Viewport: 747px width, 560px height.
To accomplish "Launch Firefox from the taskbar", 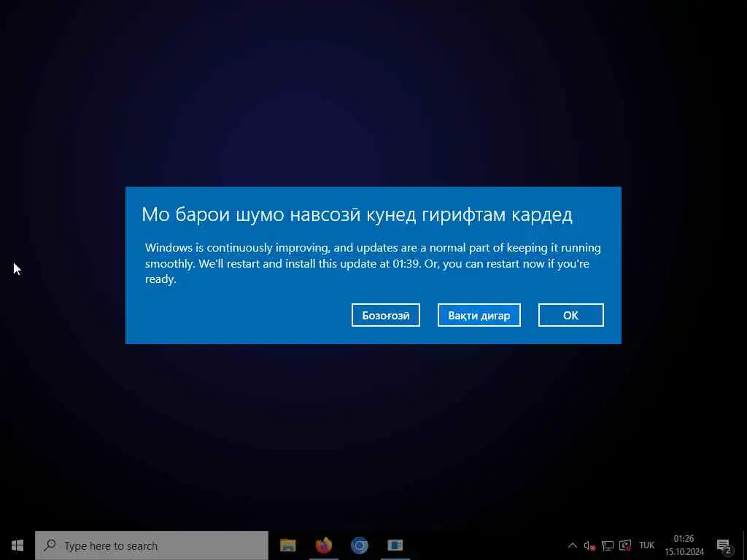I will tap(323, 545).
